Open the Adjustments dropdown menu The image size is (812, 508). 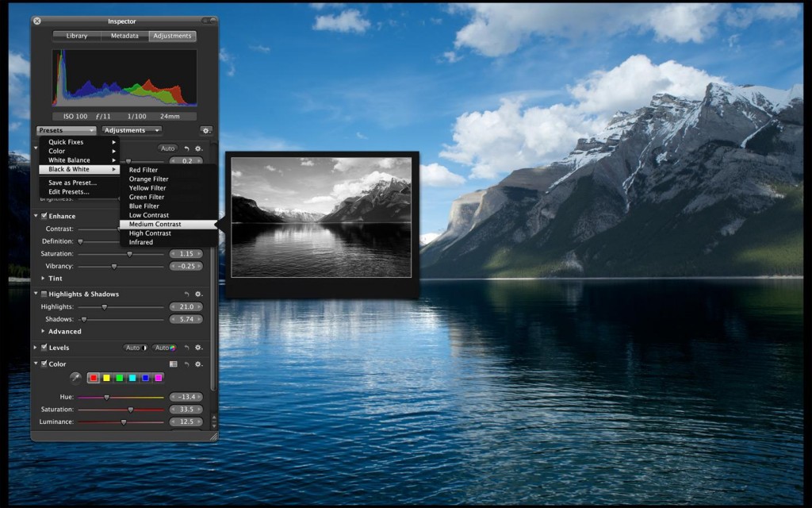point(131,130)
